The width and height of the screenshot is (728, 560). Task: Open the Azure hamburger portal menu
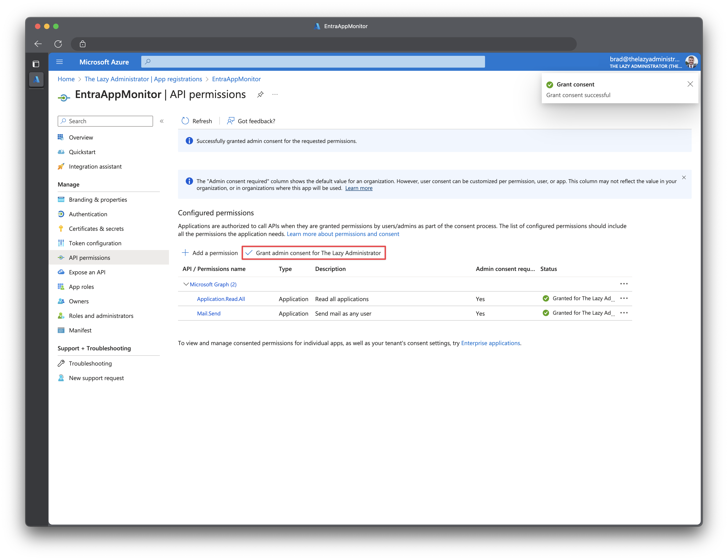click(60, 62)
